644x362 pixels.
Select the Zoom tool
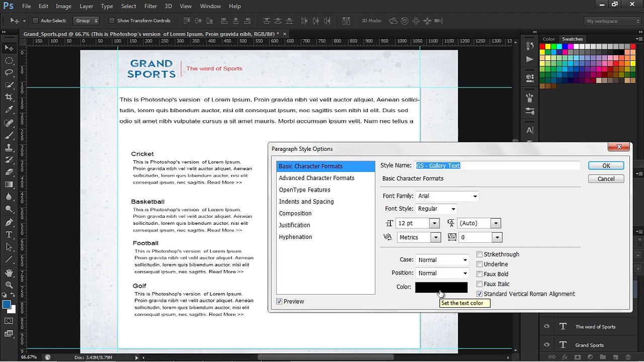tap(9, 285)
